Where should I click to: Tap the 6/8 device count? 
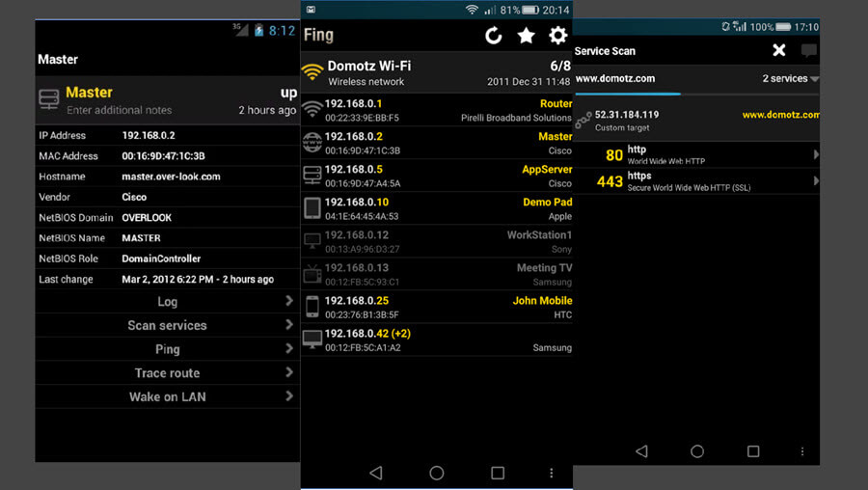(560, 66)
